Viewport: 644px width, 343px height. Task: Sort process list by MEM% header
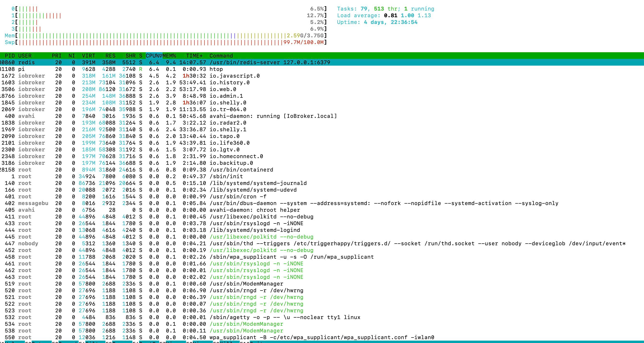pos(169,56)
